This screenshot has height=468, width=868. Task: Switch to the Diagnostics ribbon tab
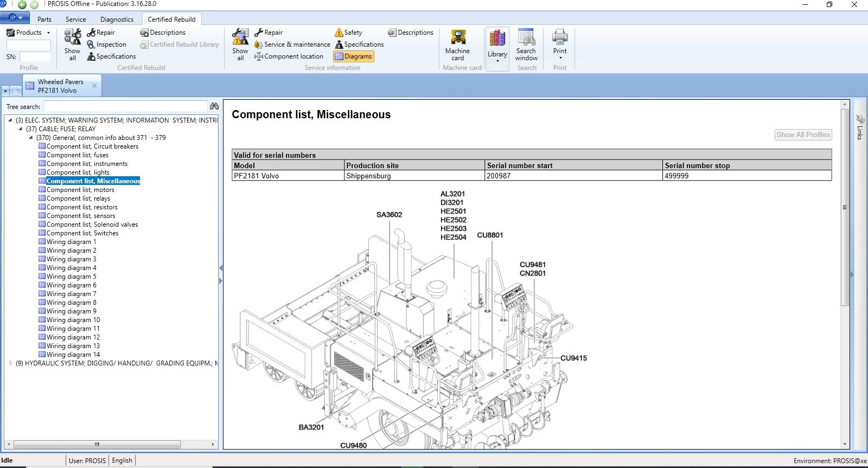point(117,19)
